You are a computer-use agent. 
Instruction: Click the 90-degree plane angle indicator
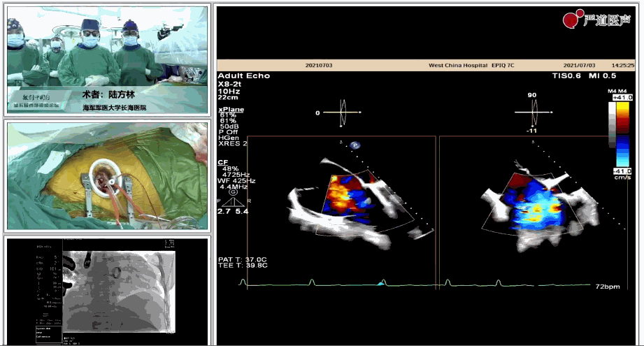[x=533, y=110]
